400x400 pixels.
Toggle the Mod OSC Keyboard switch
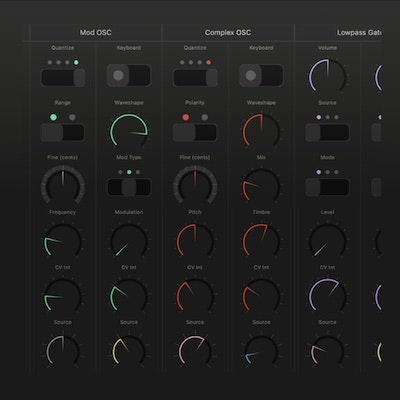click(129, 76)
